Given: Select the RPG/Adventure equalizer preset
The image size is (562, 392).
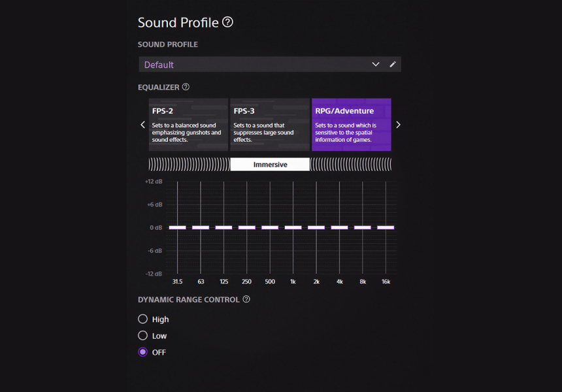Looking at the screenshot, I should [x=352, y=125].
